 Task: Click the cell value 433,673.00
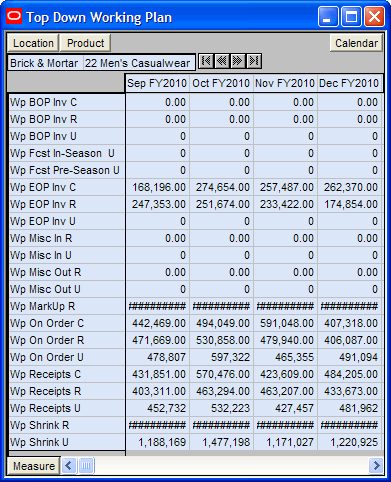pos(350,391)
